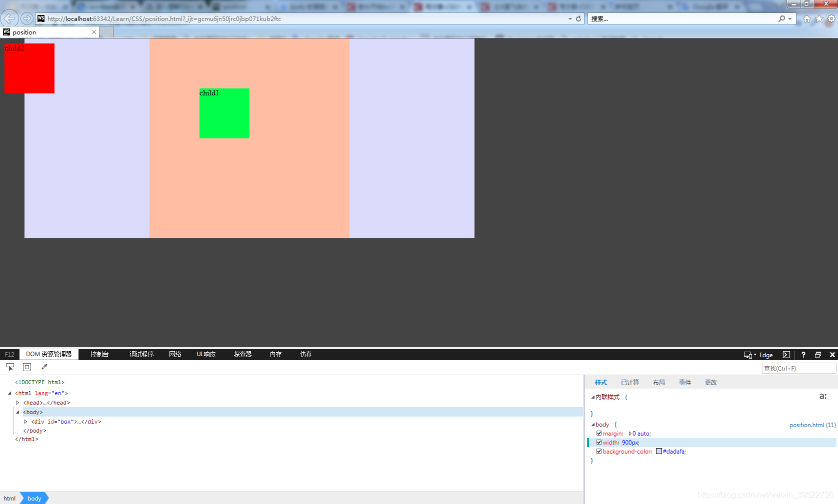Select the 样式 styles pane tab
The image size is (838, 504).
click(x=601, y=382)
